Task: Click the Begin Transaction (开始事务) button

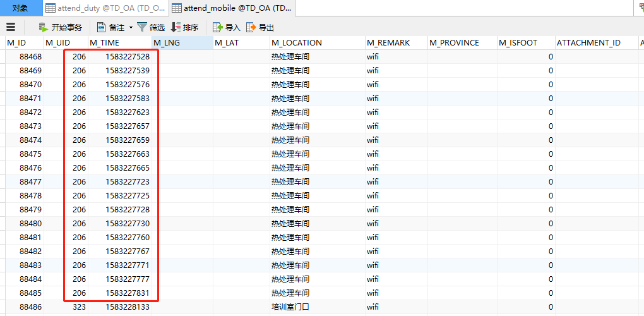Action: click(x=60, y=27)
